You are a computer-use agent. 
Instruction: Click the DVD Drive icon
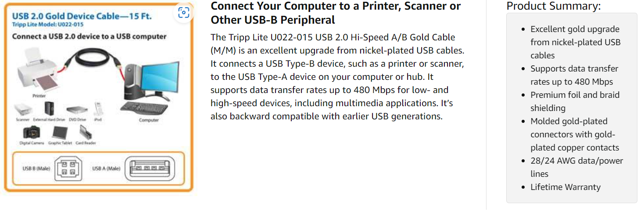click(x=76, y=110)
